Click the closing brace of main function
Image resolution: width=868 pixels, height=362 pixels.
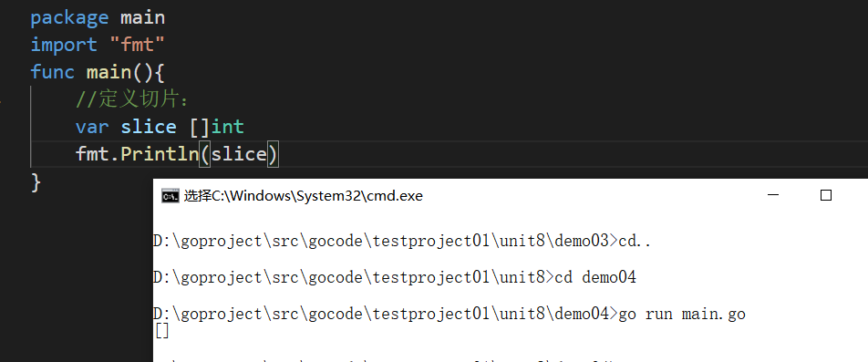(x=36, y=181)
